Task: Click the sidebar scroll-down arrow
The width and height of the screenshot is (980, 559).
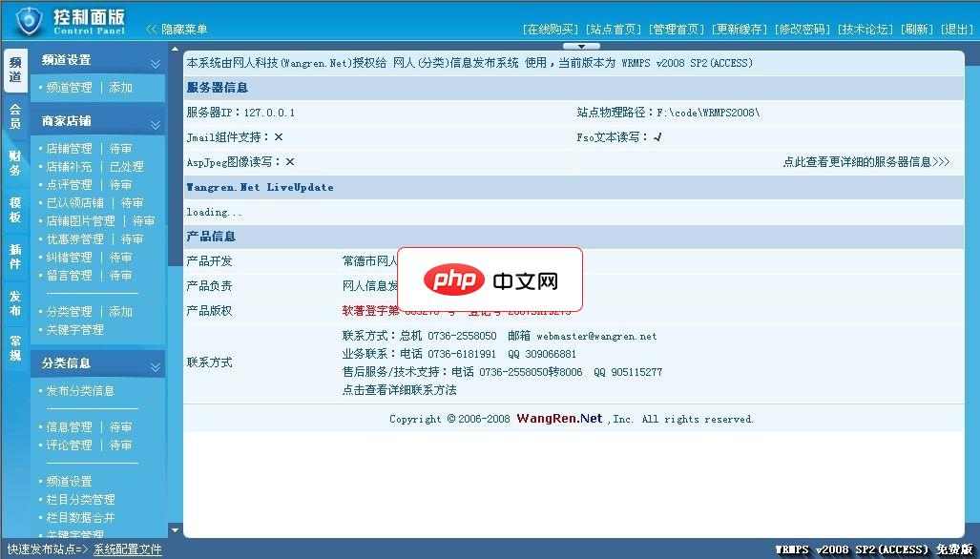Action: pyautogui.click(x=176, y=531)
